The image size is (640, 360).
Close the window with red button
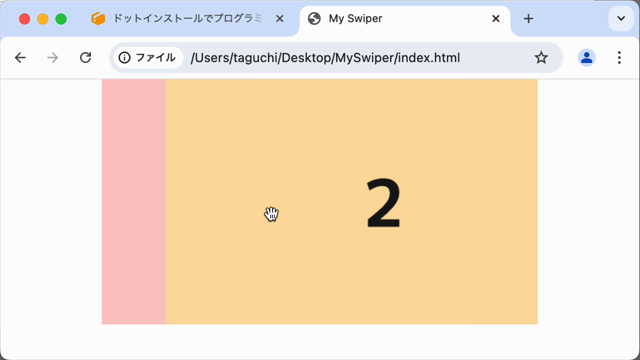click(x=24, y=19)
